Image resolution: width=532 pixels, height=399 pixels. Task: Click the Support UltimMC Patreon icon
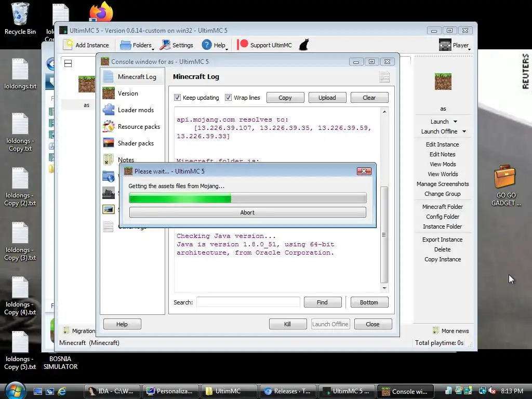click(243, 45)
